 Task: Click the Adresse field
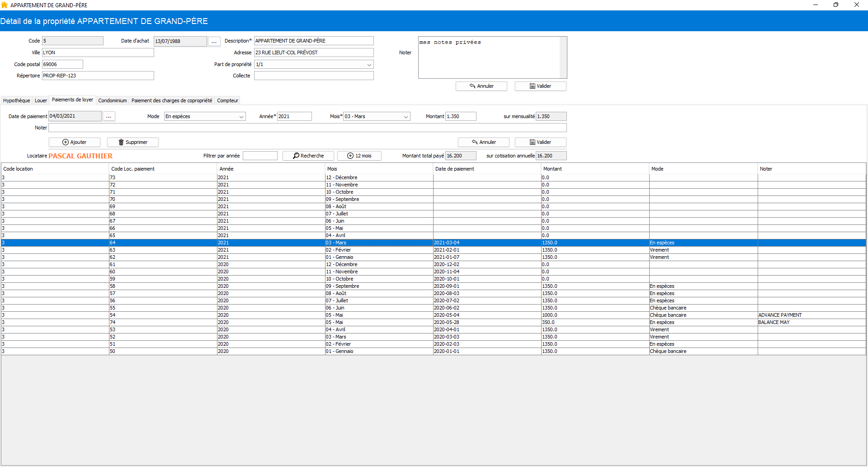314,52
